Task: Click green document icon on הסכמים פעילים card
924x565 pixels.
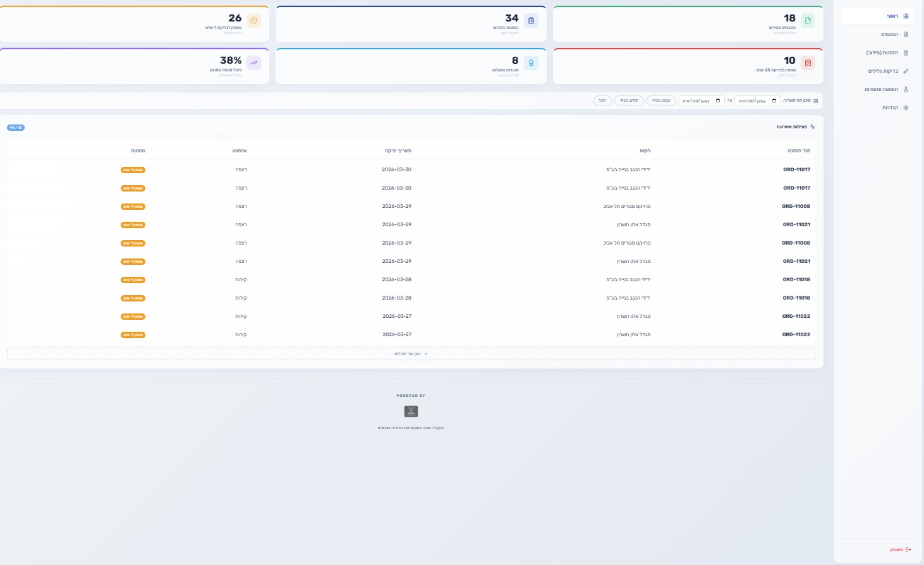Action: 808,21
